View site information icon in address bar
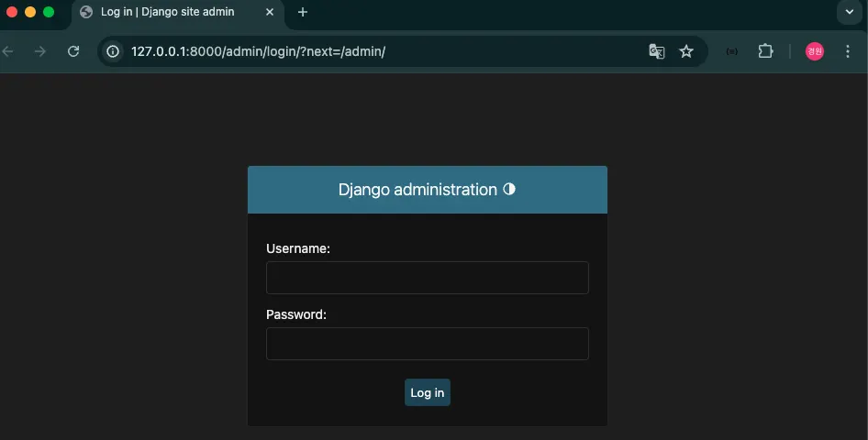868x440 pixels. click(x=113, y=51)
